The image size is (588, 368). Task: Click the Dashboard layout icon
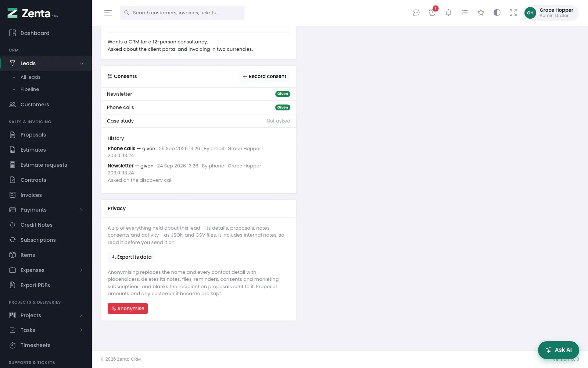(12, 33)
